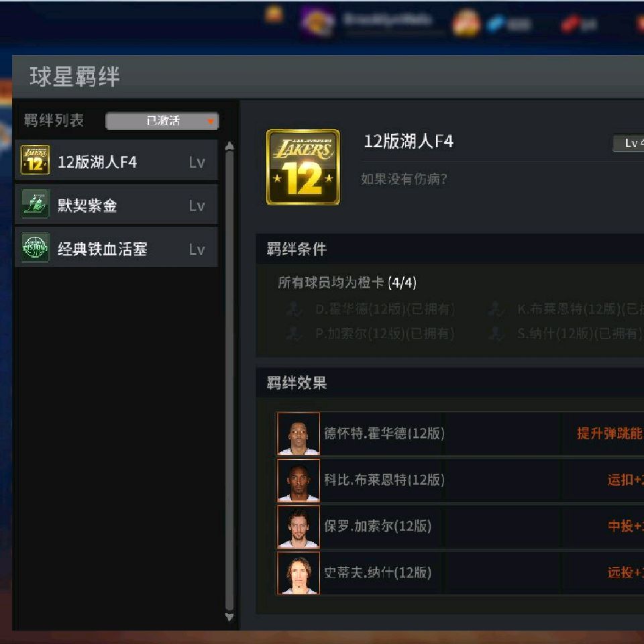
Task: Click the scrollbar down arrow in list
Action: [x=229, y=616]
